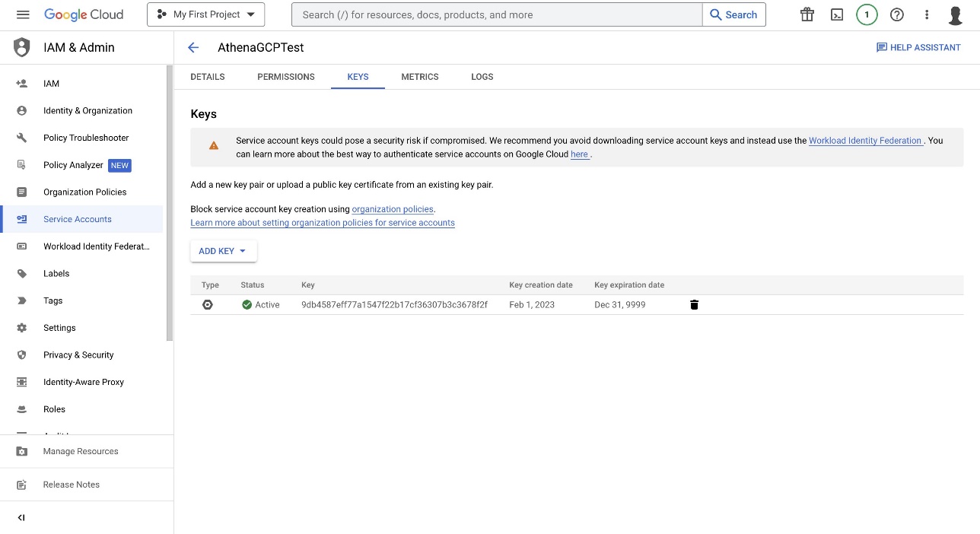Select the KEYS tab
This screenshot has height=534, width=980.
click(x=358, y=77)
